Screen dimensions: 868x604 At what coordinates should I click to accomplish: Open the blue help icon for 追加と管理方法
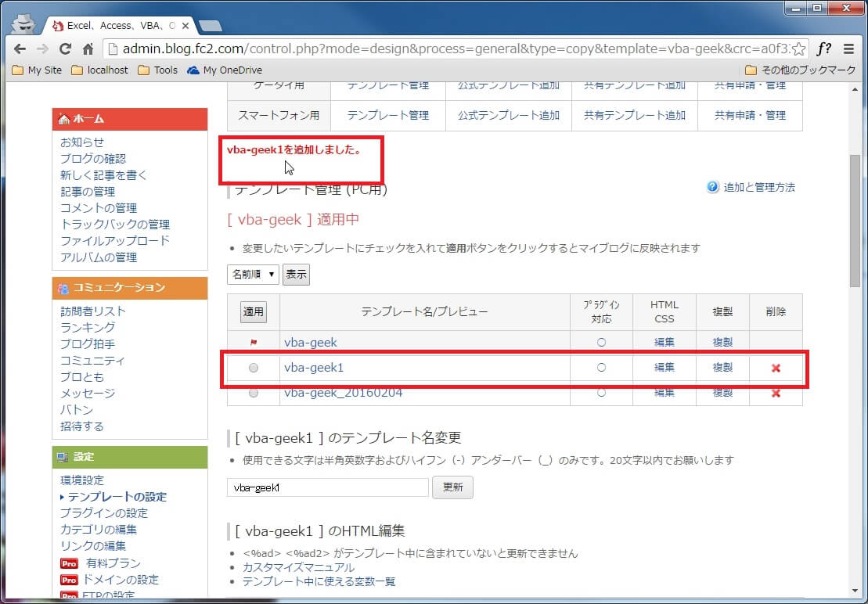click(x=712, y=187)
